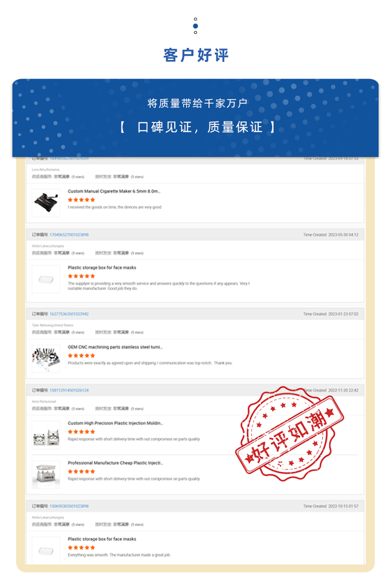Open Custom Manual Cigarette Maker product title

pyautogui.click(x=114, y=191)
